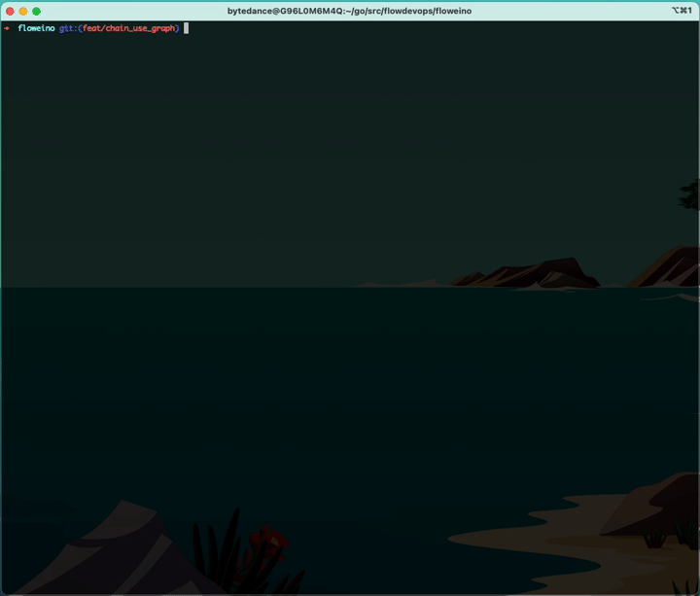700x596 pixels.
Task: Click the brown cliff at right horizon
Action: [671, 267]
